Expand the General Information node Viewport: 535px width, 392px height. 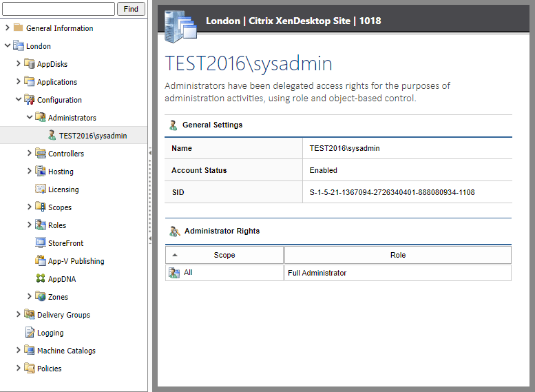click(7, 28)
